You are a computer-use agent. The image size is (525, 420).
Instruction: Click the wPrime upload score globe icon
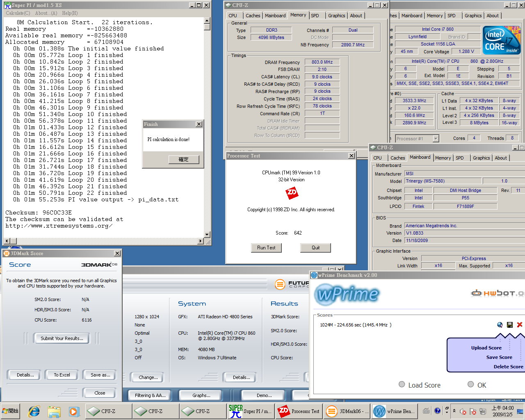(500, 325)
